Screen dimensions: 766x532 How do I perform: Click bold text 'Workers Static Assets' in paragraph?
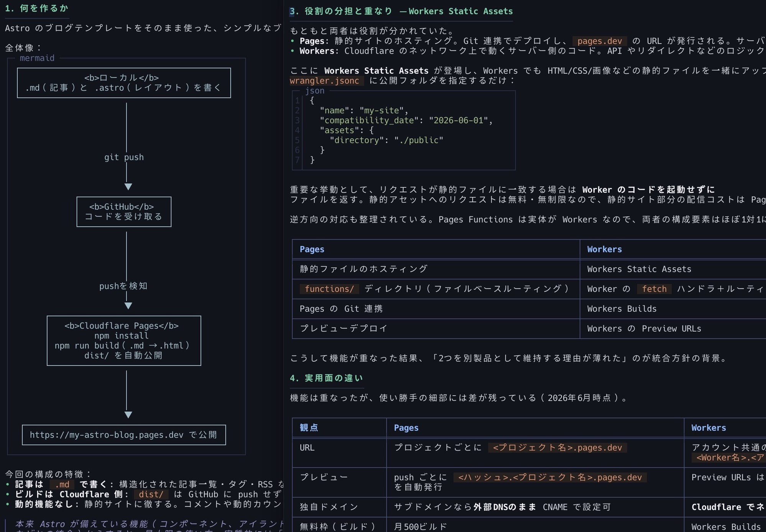376,70
